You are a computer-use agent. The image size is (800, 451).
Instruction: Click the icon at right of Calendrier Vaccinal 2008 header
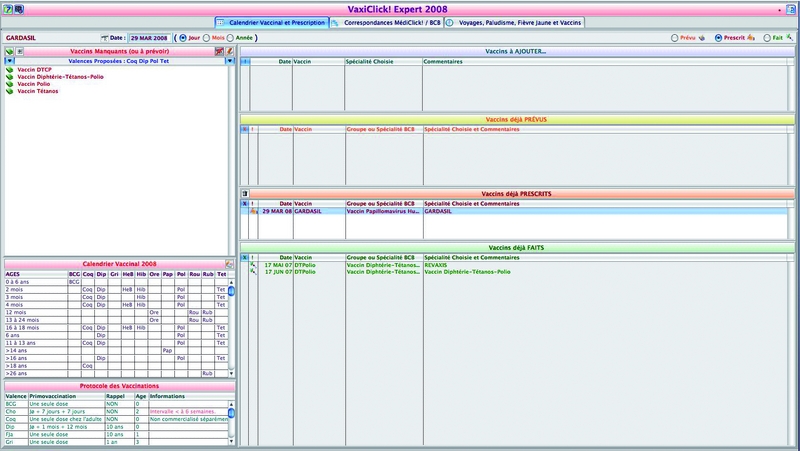(x=229, y=264)
